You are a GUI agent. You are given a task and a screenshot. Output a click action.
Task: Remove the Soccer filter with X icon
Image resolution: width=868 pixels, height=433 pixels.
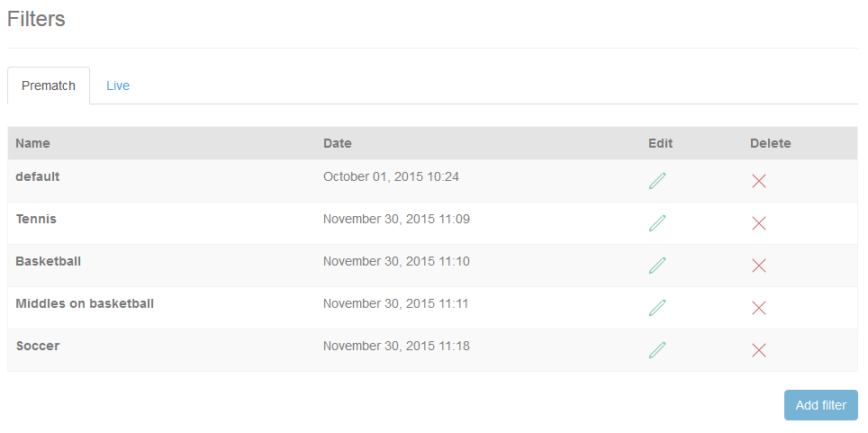pos(759,350)
